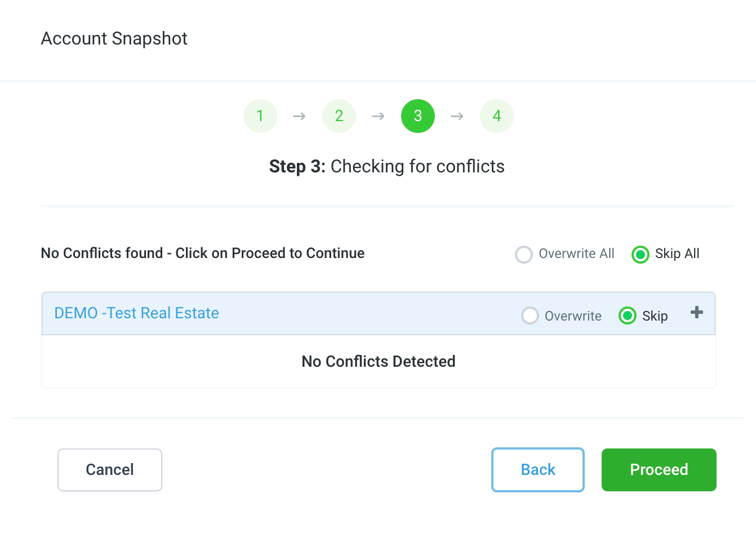This screenshot has height=551, width=756.
Task: Click the No Conflicts Detected message
Action: pos(378,362)
